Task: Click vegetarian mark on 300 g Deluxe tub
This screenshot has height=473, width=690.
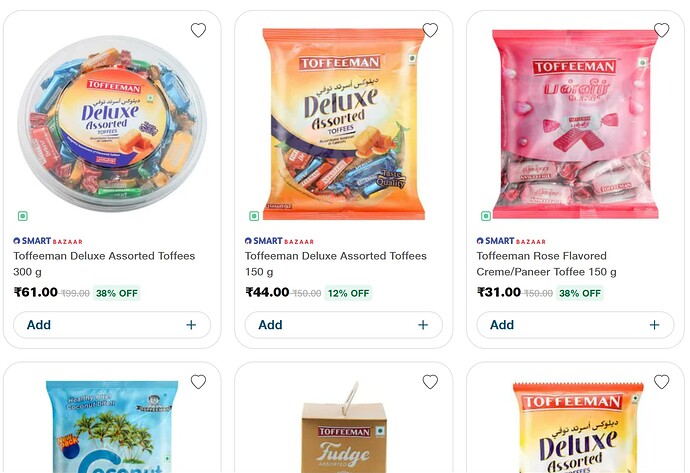Action: pos(22,216)
